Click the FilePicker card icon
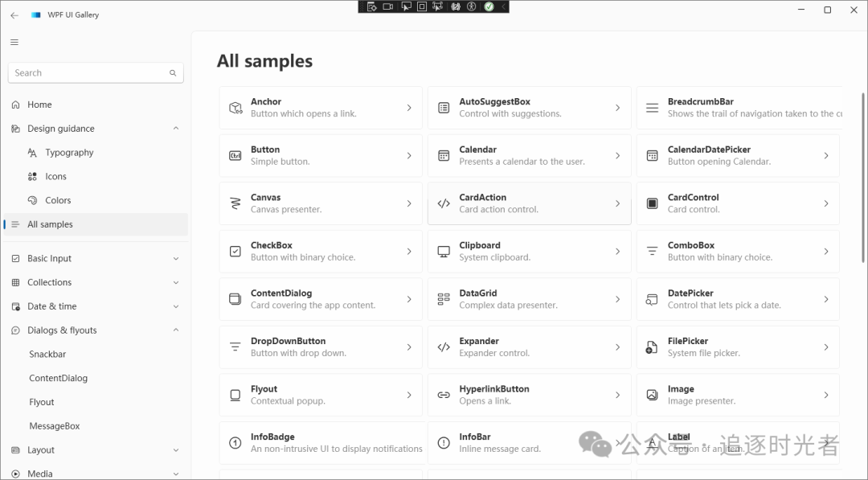This screenshot has height=480, width=868. [652, 347]
